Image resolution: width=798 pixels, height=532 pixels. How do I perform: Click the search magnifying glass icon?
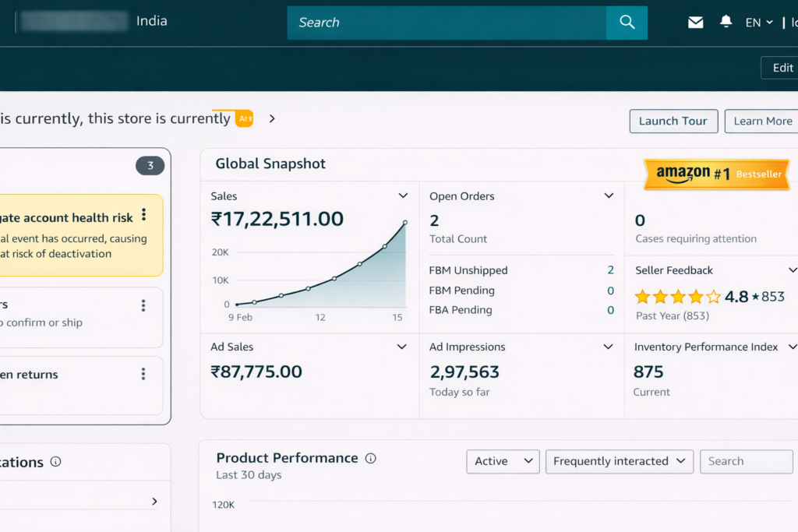tap(627, 23)
